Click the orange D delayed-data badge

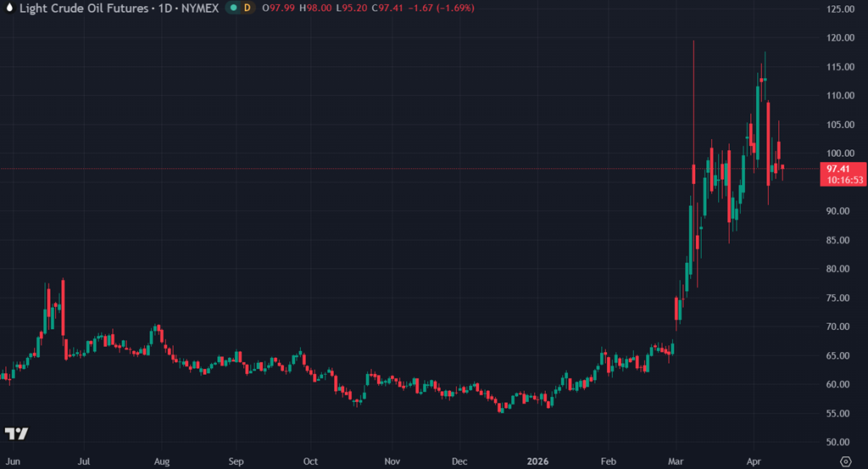[x=247, y=8]
